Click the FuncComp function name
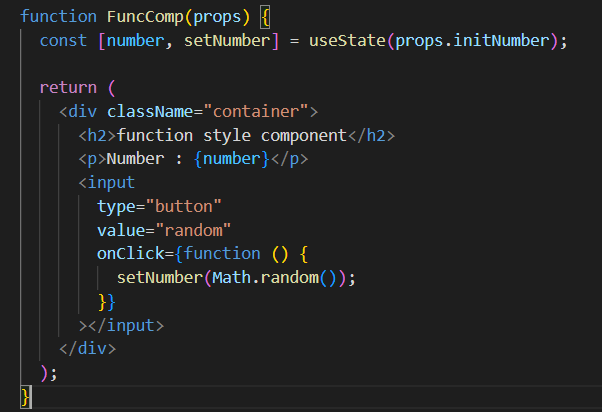The width and height of the screenshot is (602, 412). pyautogui.click(x=145, y=17)
